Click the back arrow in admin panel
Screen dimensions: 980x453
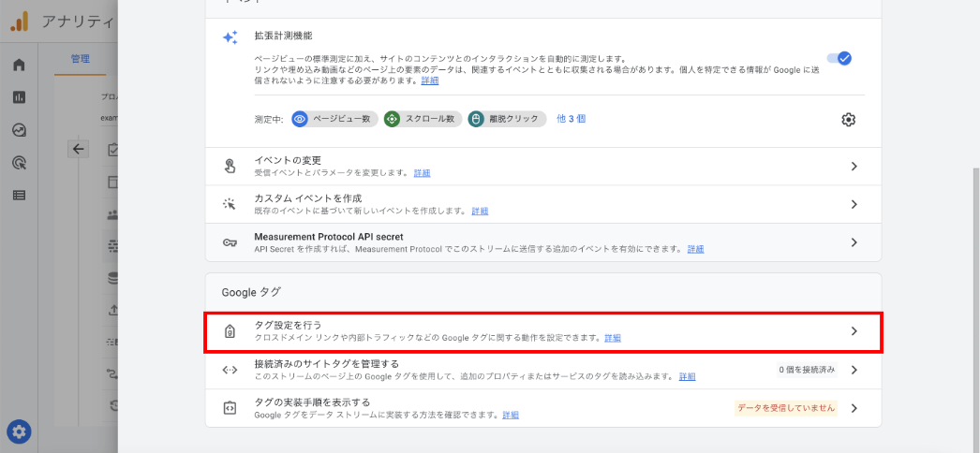78,149
